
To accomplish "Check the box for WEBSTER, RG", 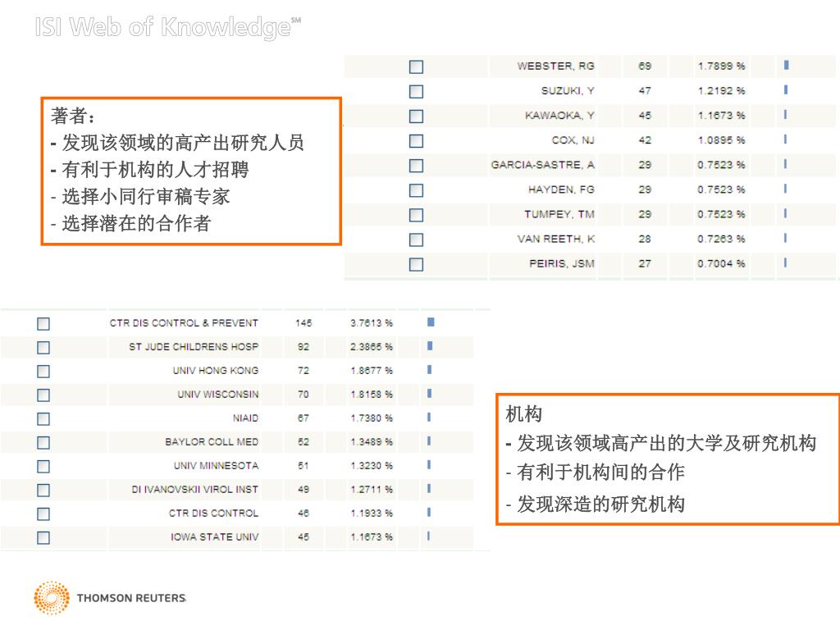I will 416,66.
